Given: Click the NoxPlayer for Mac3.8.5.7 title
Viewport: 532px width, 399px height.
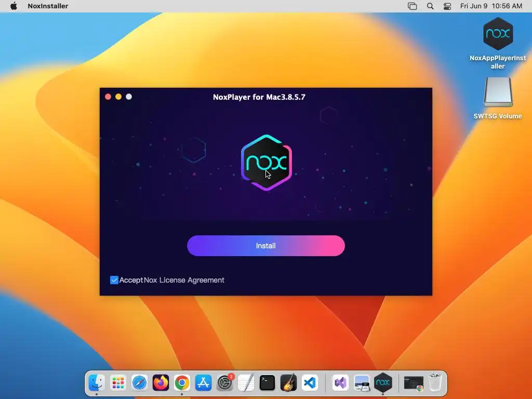Looking at the screenshot, I should (x=259, y=97).
